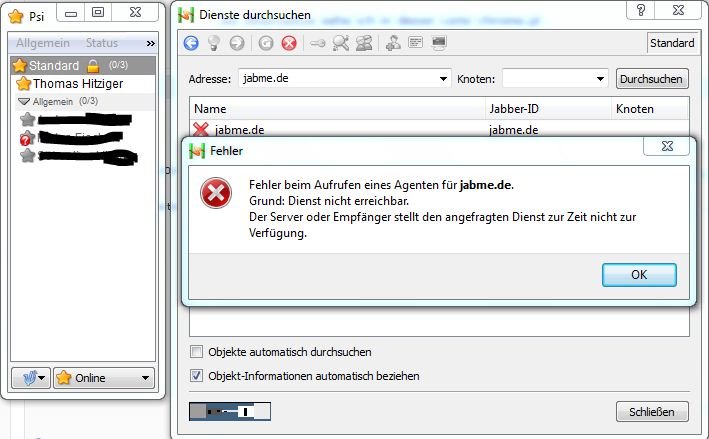The image size is (709, 439).
Task: Click the Standard account label in toolbar
Action: [672, 43]
